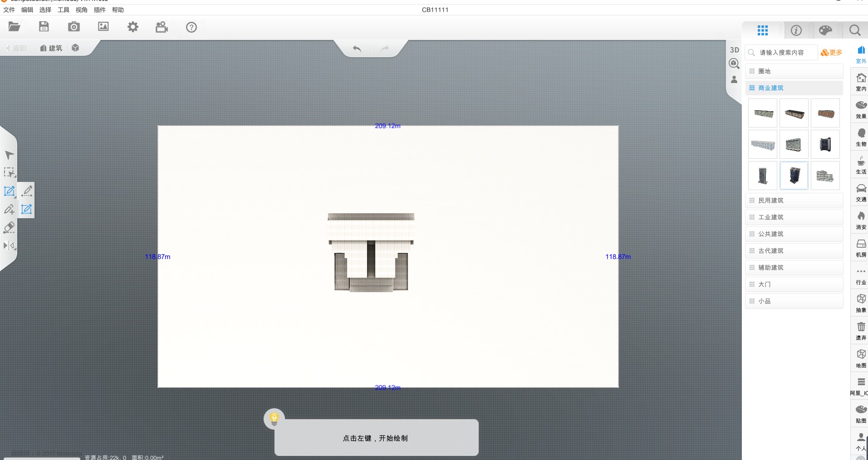Expand the 大门 category
This screenshot has height=460, width=868.
794,284
